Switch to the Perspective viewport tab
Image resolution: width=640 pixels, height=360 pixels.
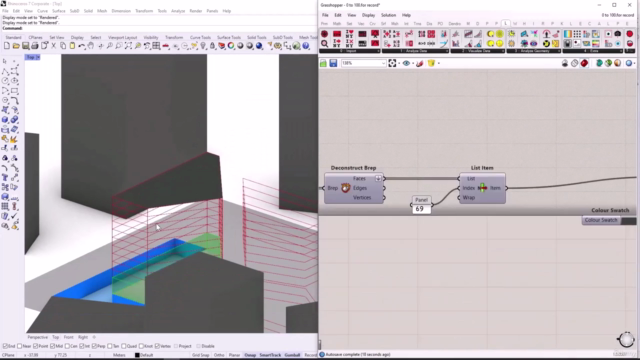click(x=38, y=337)
